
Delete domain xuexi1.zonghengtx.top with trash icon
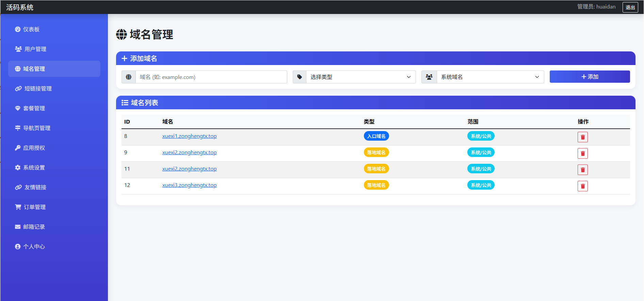pos(582,137)
